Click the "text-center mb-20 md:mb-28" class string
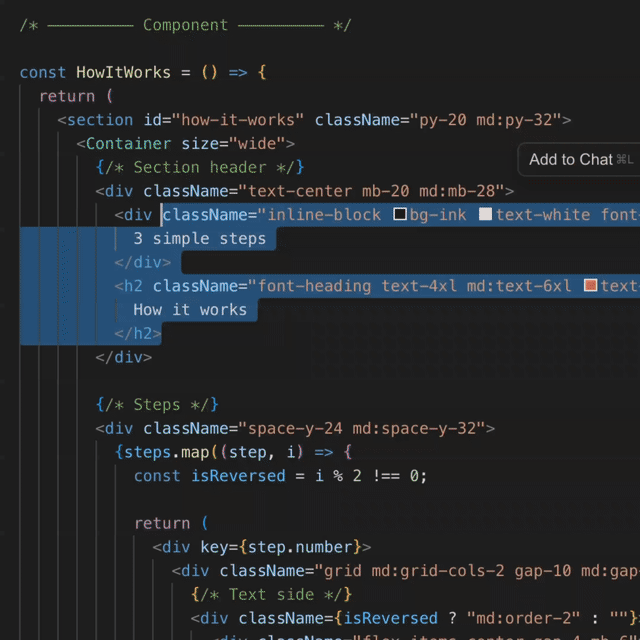 tap(371, 191)
